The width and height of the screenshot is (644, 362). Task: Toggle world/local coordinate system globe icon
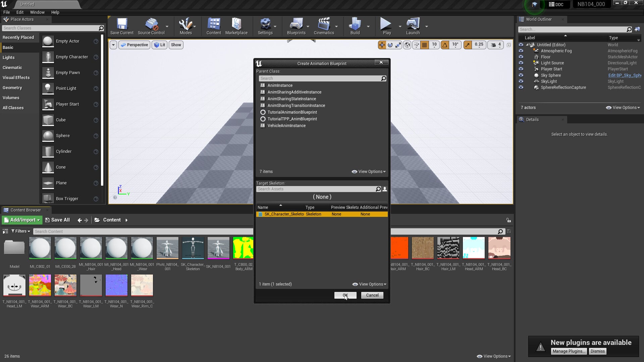(x=407, y=45)
